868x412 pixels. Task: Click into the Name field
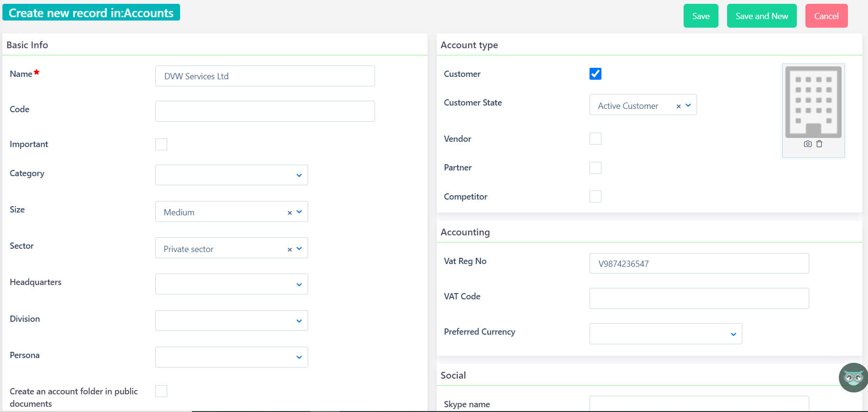(x=265, y=76)
